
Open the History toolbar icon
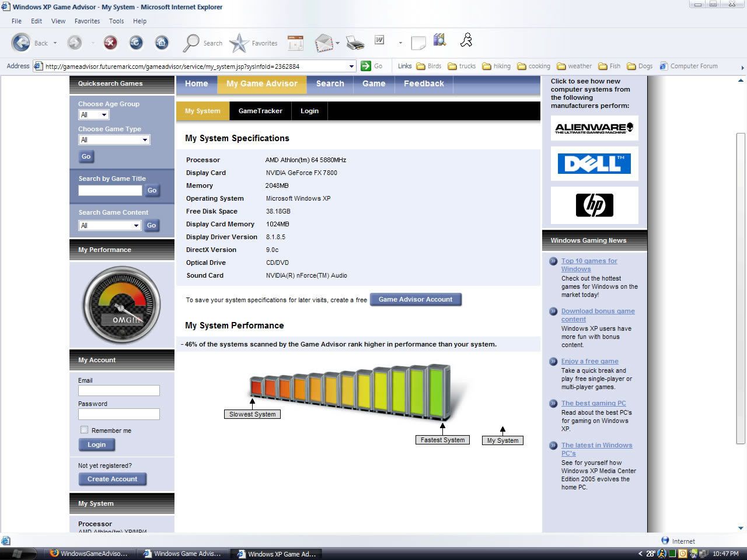tap(295, 43)
